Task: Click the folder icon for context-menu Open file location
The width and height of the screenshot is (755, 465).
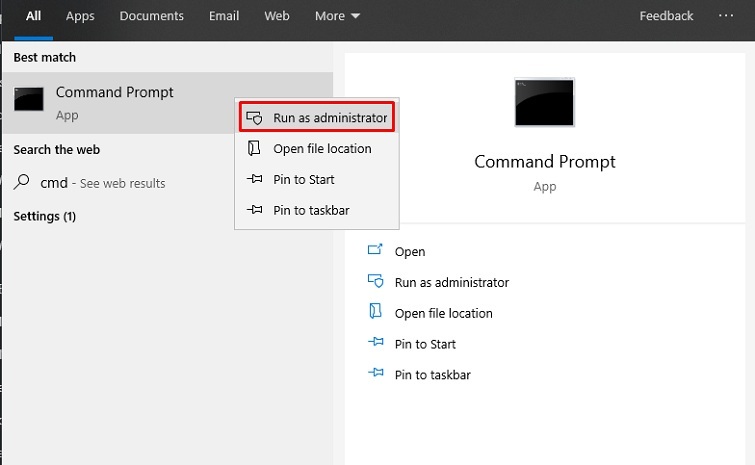Action: pyautogui.click(x=254, y=149)
